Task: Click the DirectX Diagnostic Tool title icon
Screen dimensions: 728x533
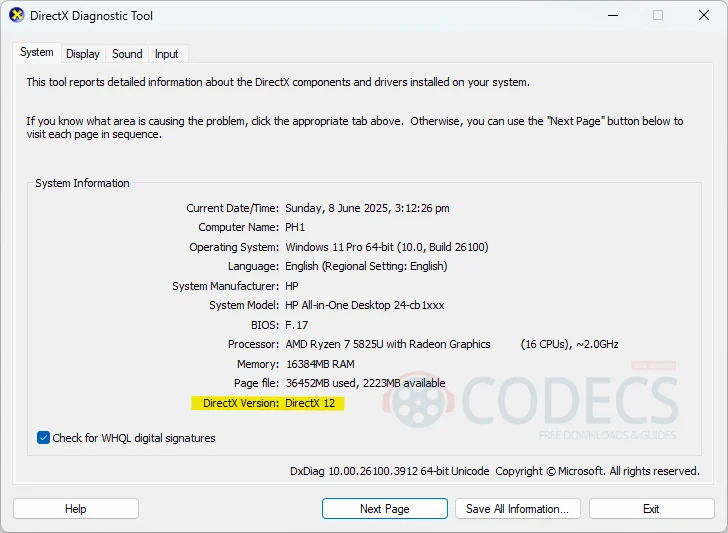Action: pos(17,15)
